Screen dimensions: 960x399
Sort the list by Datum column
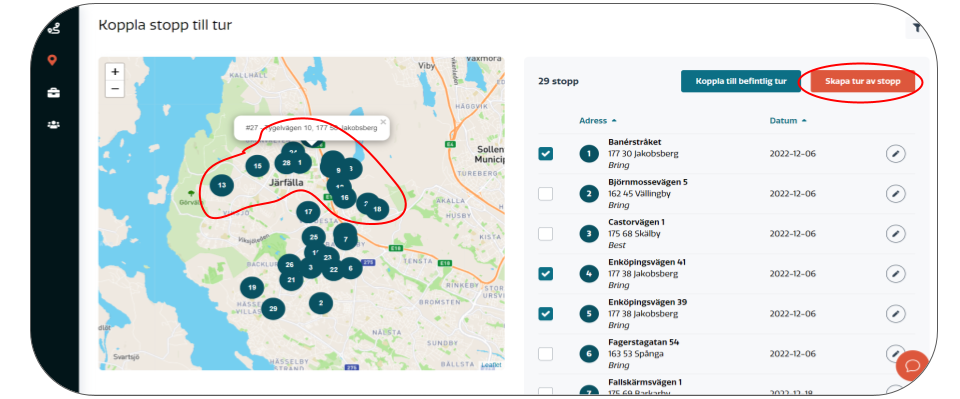787,121
